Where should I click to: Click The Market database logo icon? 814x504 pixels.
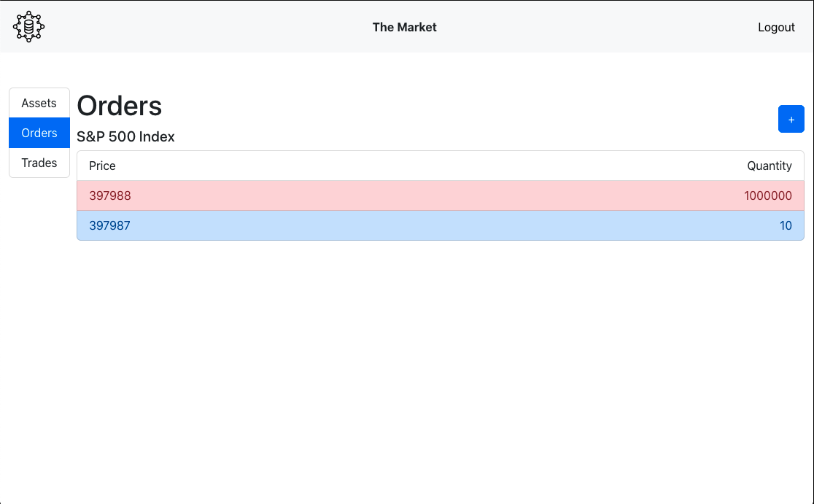pyautogui.click(x=28, y=26)
